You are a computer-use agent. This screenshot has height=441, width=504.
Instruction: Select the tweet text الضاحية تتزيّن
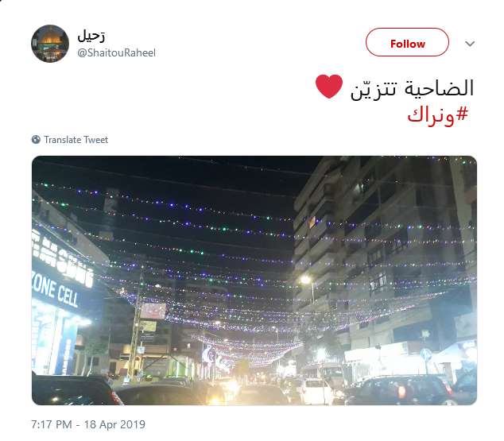[x=412, y=88]
